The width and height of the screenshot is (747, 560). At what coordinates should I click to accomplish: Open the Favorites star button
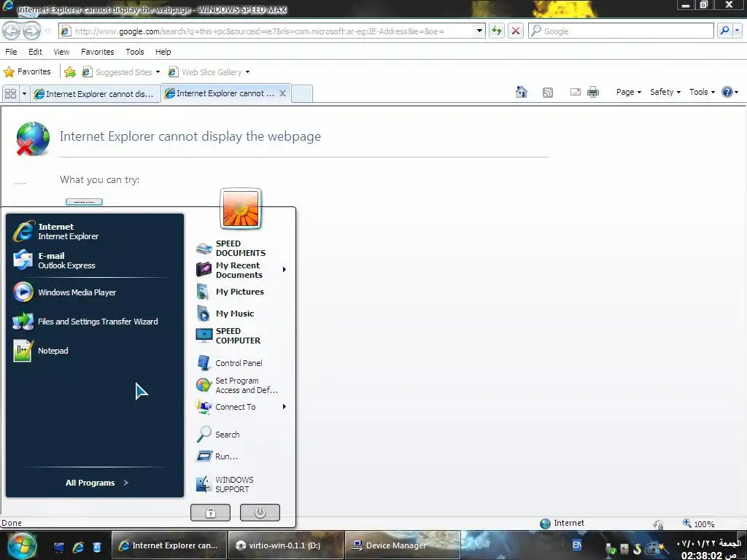coord(27,72)
